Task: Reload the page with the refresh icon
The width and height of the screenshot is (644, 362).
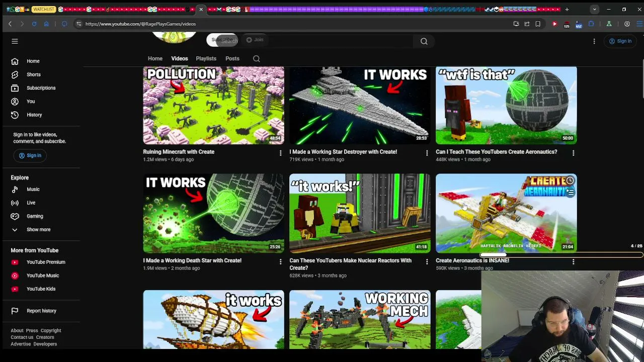Action: point(34,24)
